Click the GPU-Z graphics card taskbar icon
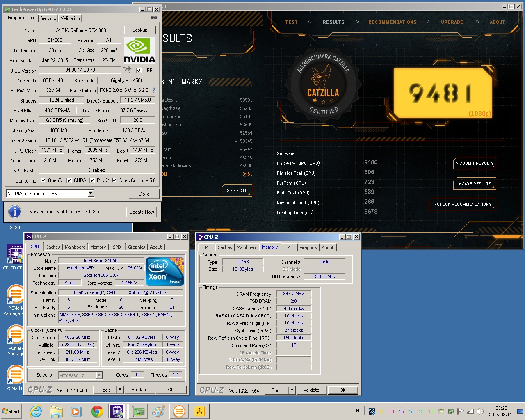 pyautogui.click(x=138, y=411)
